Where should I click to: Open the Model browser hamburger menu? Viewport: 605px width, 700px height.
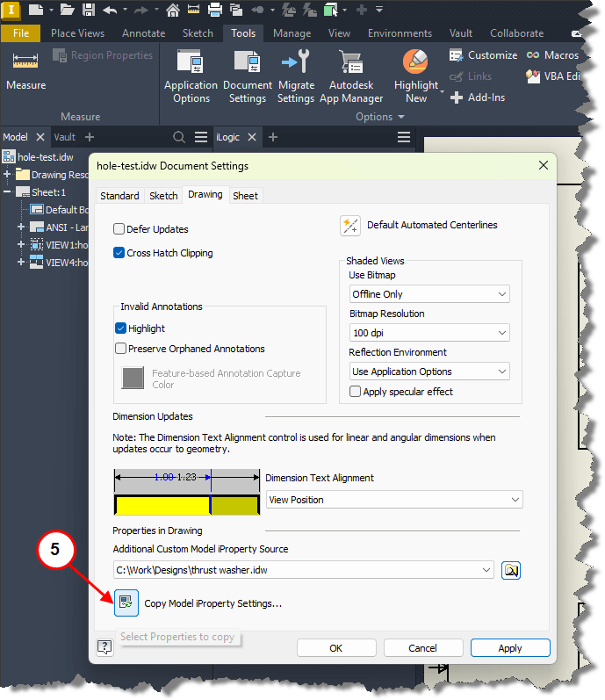coord(201,137)
